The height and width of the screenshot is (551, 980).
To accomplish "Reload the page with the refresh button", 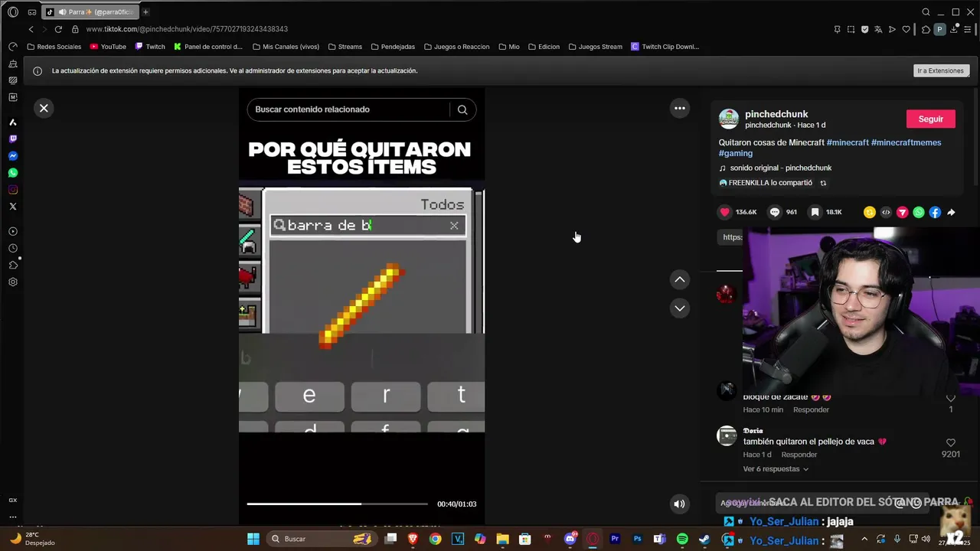I will click(58, 29).
